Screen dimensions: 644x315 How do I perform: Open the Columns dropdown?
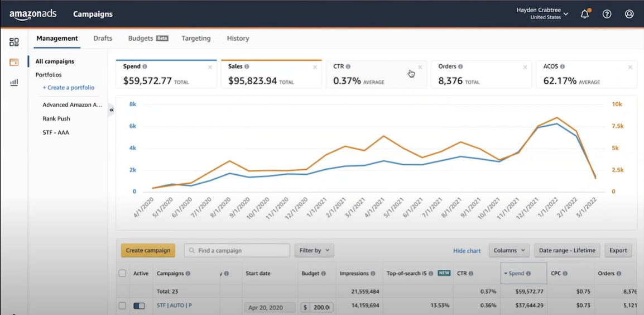(510, 250)
